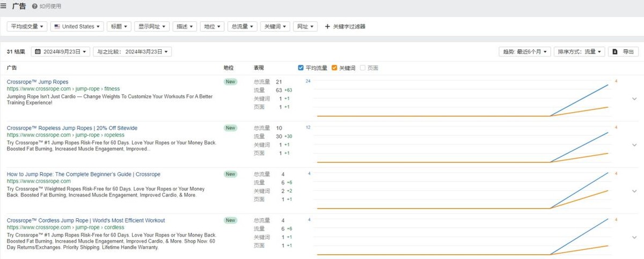Click the 广告 page title
This screenshot has height=259, width=644.
[19, 6]
